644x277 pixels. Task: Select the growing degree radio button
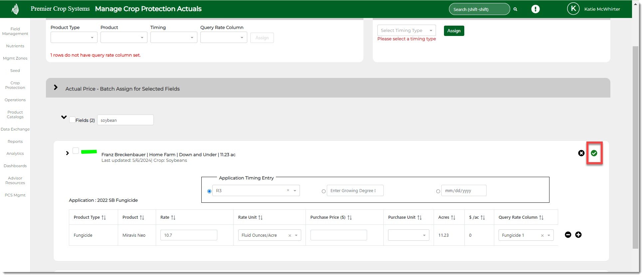coord(323,191)
